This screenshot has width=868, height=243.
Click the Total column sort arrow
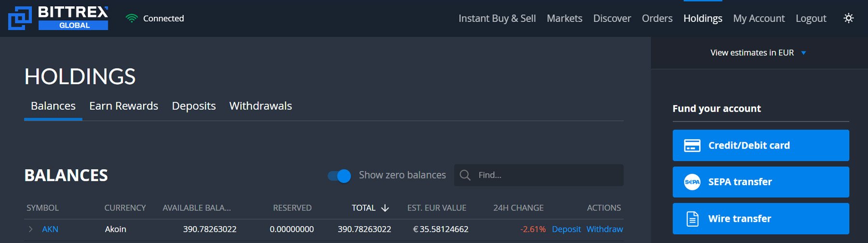click(385, 208)
